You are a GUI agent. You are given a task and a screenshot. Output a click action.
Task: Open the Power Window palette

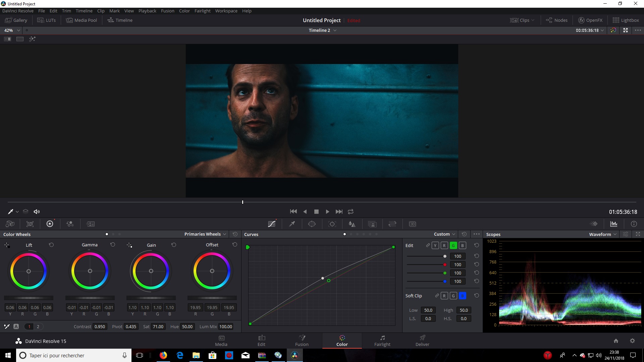pyautogui.click(x=312, y=224)
